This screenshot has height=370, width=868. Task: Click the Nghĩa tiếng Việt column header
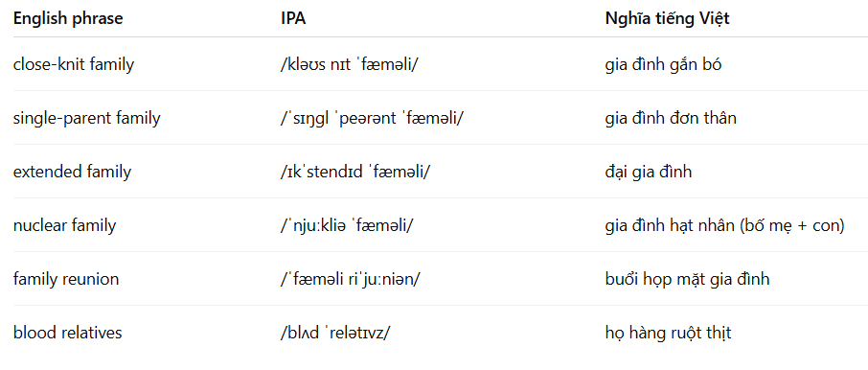667,19
